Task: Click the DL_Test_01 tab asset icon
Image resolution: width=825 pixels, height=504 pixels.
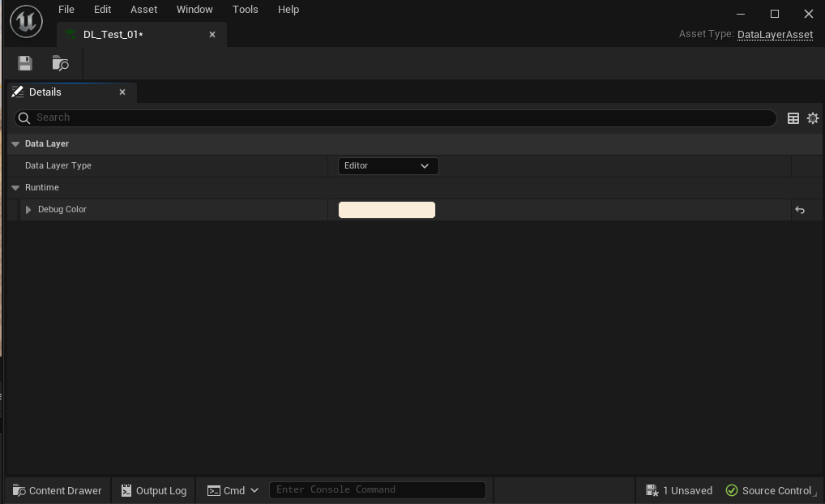Action: pos(70,35)
